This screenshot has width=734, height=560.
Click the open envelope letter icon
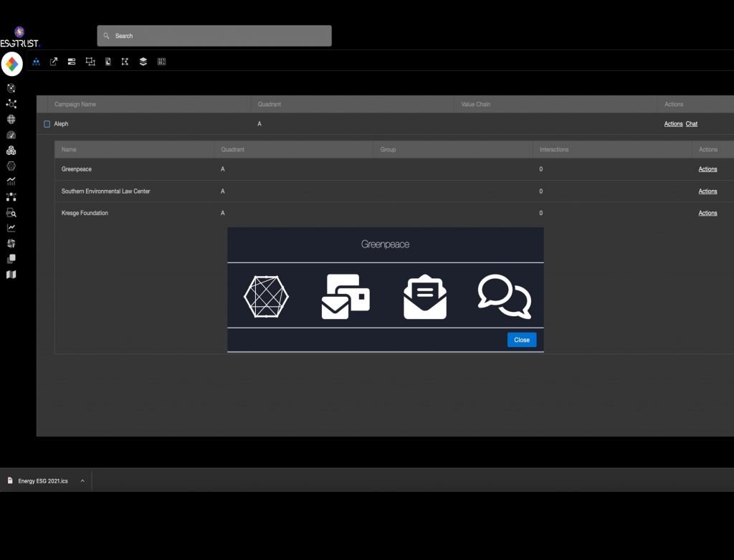click(425, 297)
